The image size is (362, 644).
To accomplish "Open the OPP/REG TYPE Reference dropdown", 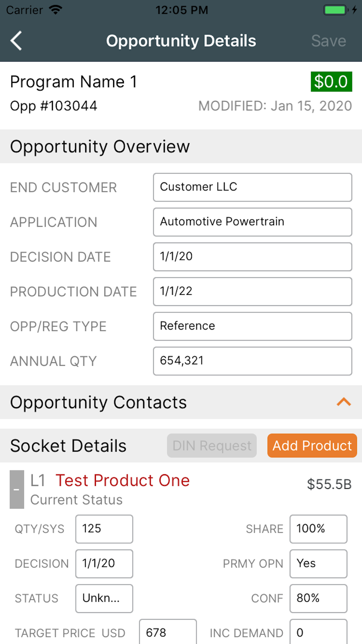I will pos(253,326).
